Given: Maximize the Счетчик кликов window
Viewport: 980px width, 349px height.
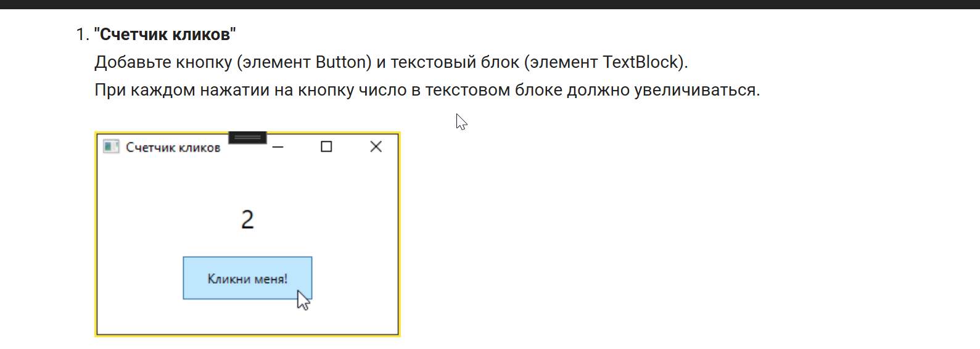Looking at the screenshot, I should pos(326,147).
